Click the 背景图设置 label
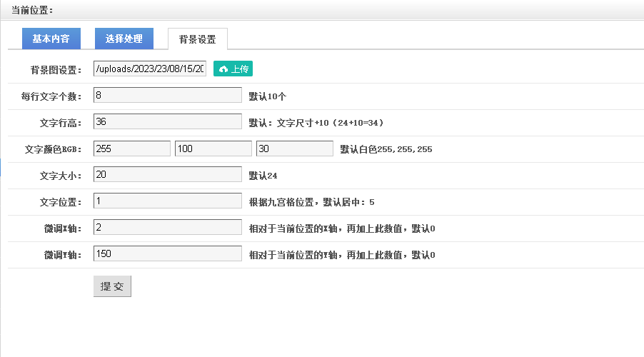 [x=56, y=70]
